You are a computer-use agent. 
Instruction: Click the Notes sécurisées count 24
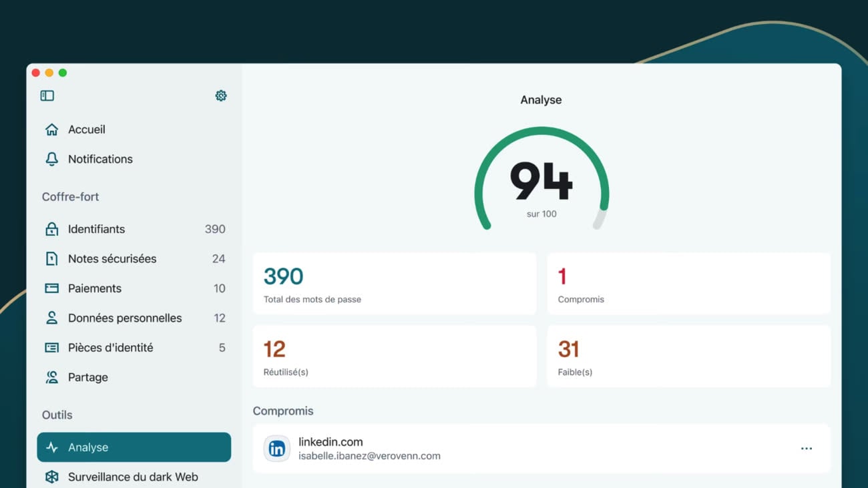click(218, 259)
